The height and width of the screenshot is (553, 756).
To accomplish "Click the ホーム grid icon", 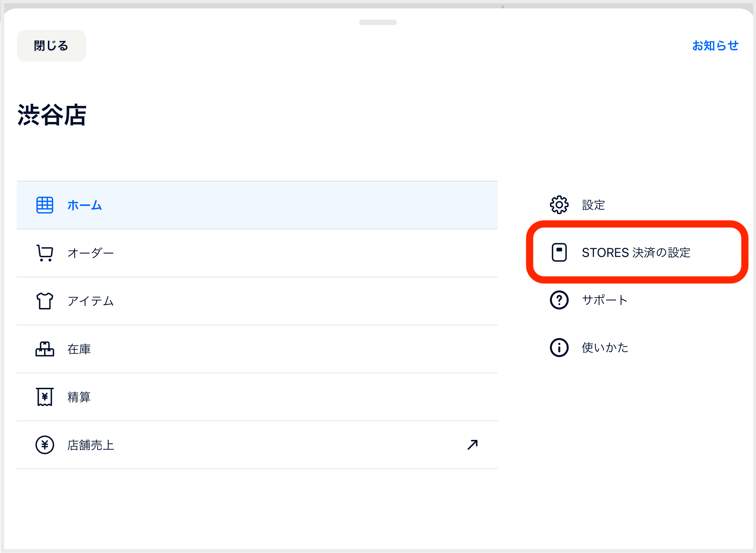I will tap(45, 205).
